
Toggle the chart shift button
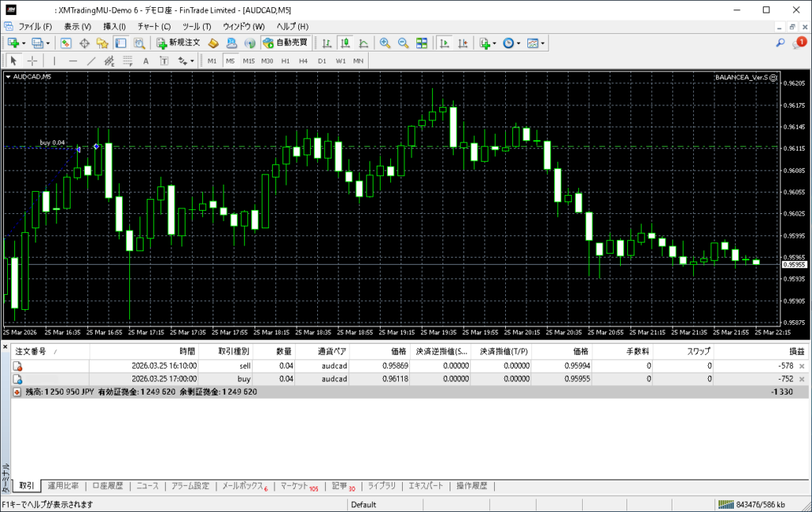[x=463, y=43]
